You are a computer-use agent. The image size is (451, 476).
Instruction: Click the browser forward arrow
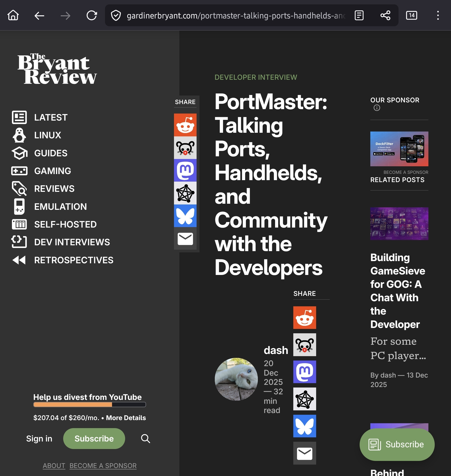coord(66,16)
